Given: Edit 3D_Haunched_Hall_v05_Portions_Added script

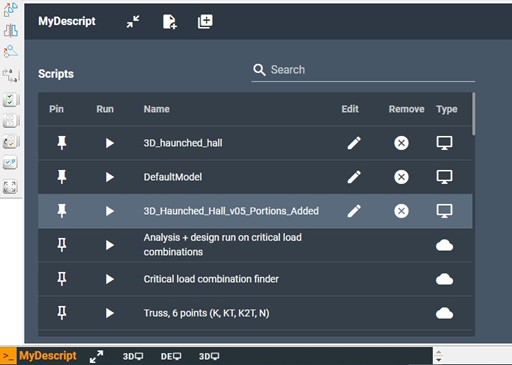Looking at the screenshot, I should (354, 211).
